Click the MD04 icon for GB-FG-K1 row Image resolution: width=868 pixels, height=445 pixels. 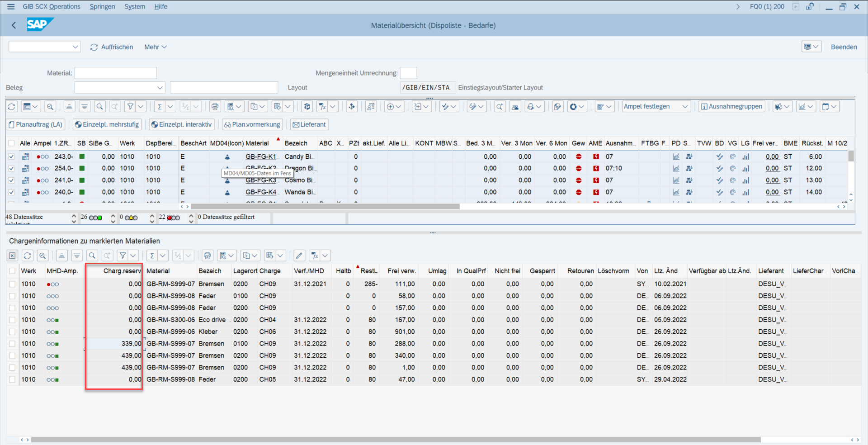click(227, 157)
